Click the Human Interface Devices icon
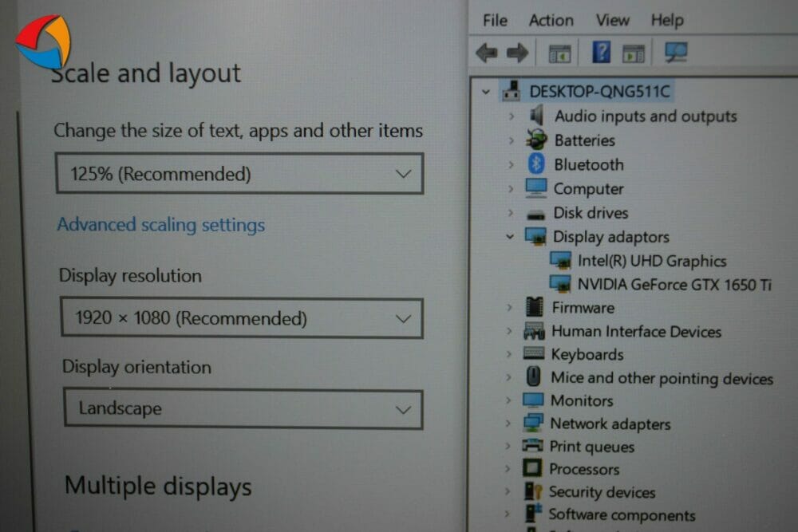Viewport: 798px width, 532px height. click(x=534, y=331)
